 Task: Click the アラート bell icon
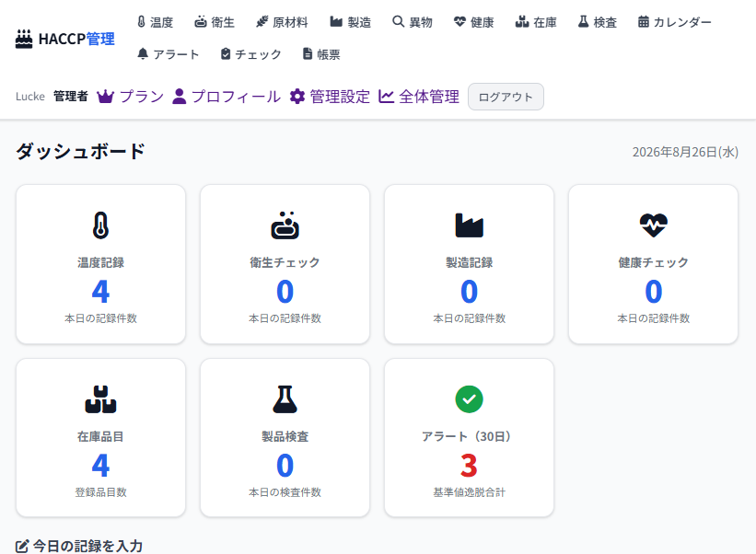click(x=143, y=54)
